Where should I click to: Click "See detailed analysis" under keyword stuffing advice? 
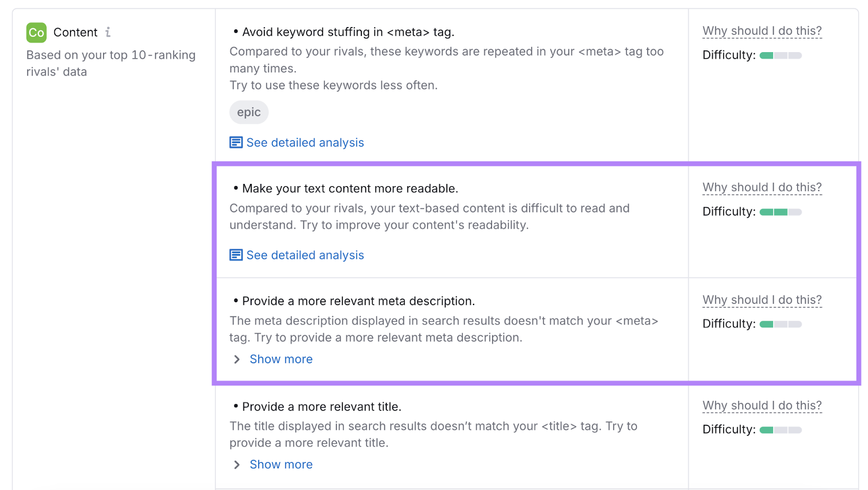coord(305,142)
